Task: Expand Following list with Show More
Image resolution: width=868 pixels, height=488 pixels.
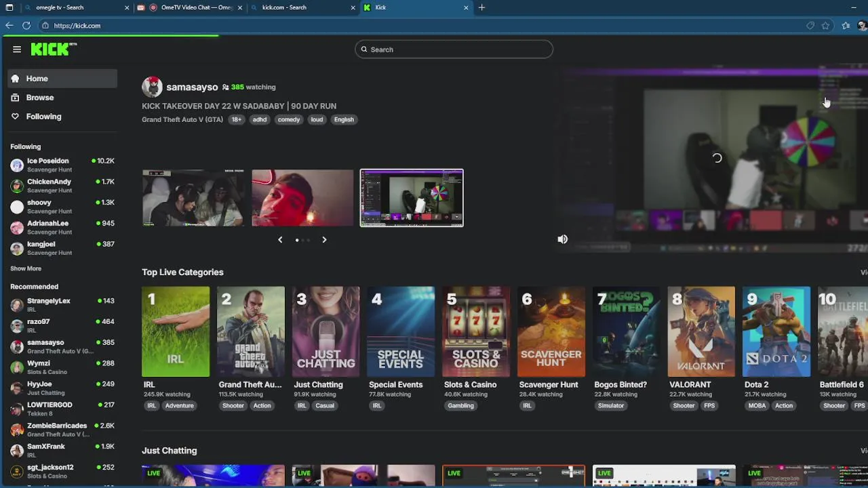Action: click(x=26, y=268)
